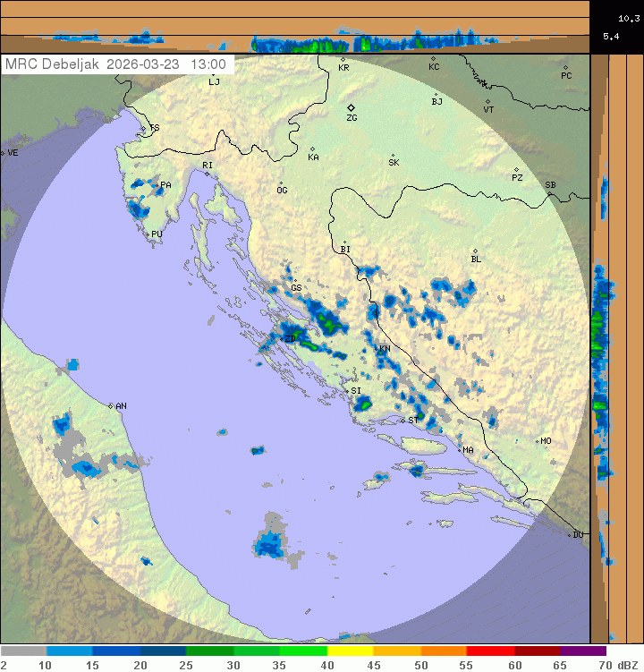Click the top vertical cross-section strip
The image size is (644, 672).
pos(295,27)
